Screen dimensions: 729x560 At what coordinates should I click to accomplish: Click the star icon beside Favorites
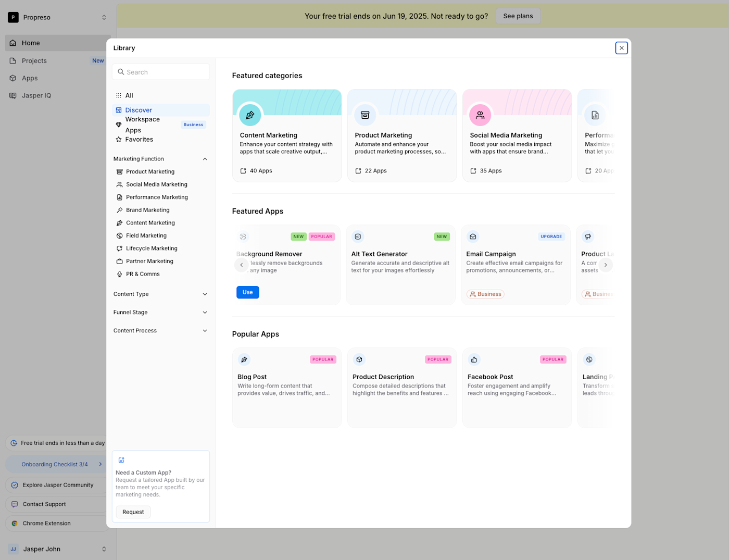pos(119,140)
